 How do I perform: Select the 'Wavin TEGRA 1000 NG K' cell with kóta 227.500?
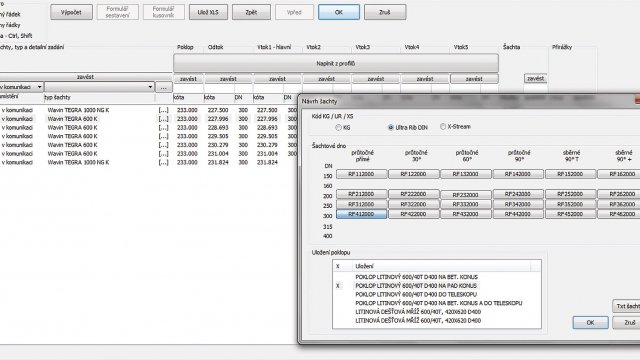78,110
